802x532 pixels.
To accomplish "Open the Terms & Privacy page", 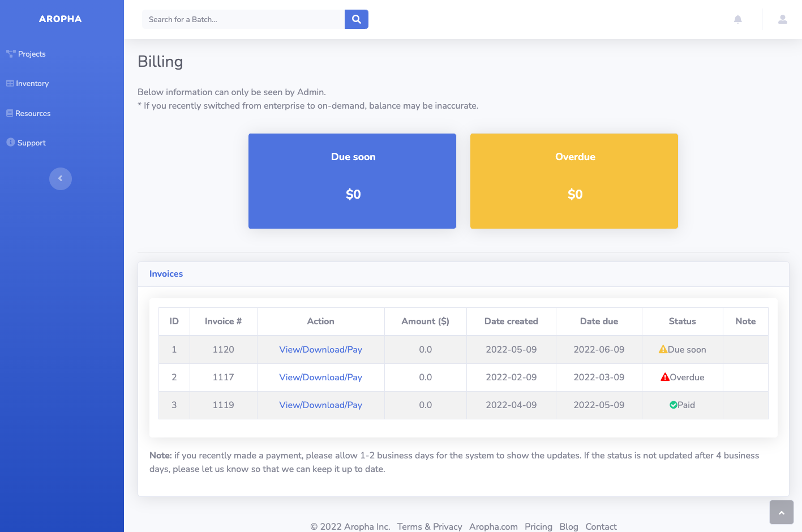I will pyautogui.click(x=429, y=526).
